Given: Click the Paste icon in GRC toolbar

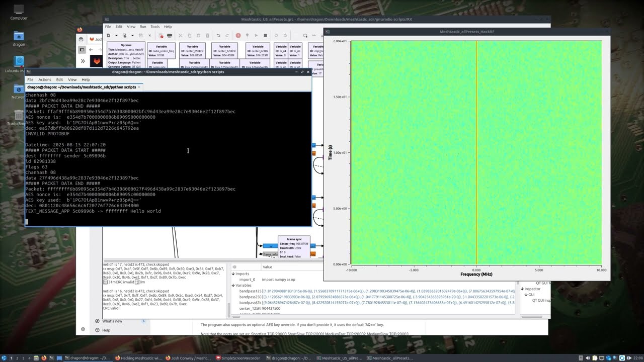Looking at the screenshot, I should 198,36.
